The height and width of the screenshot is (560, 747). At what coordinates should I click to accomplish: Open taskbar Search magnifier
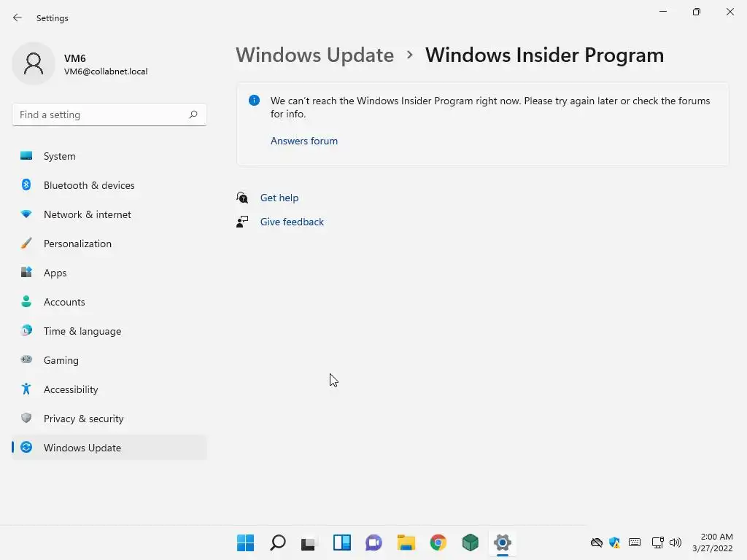coord(278,542)
